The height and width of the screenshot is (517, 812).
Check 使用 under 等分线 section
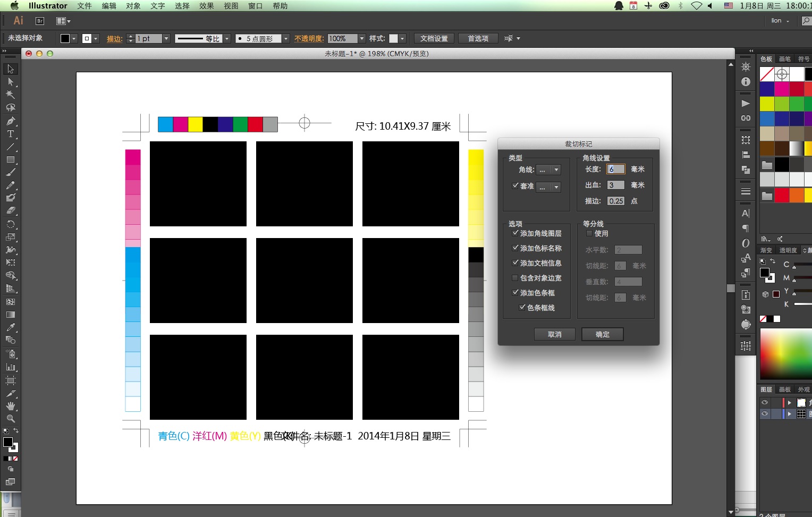tap(589, 233)
